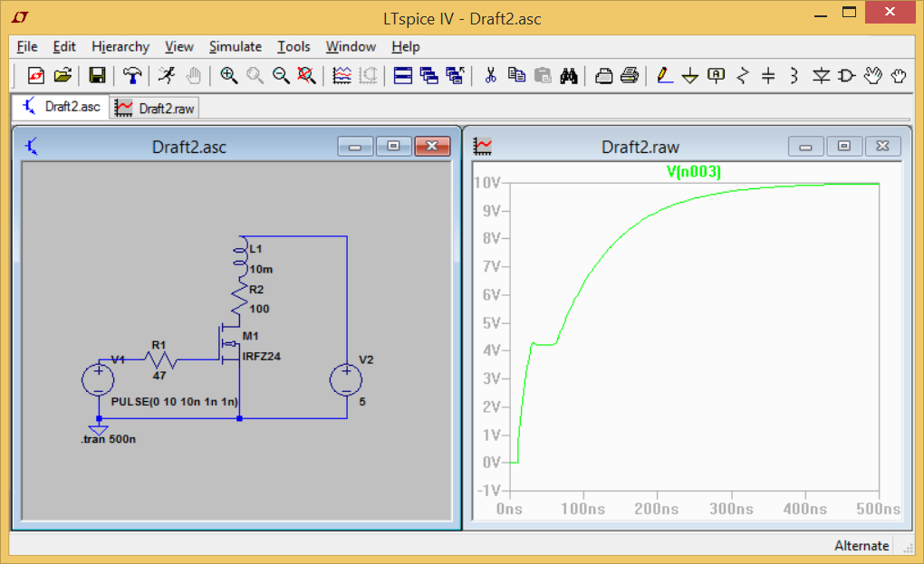Click the L1 inductor value 10m

[x=261, y=270]
